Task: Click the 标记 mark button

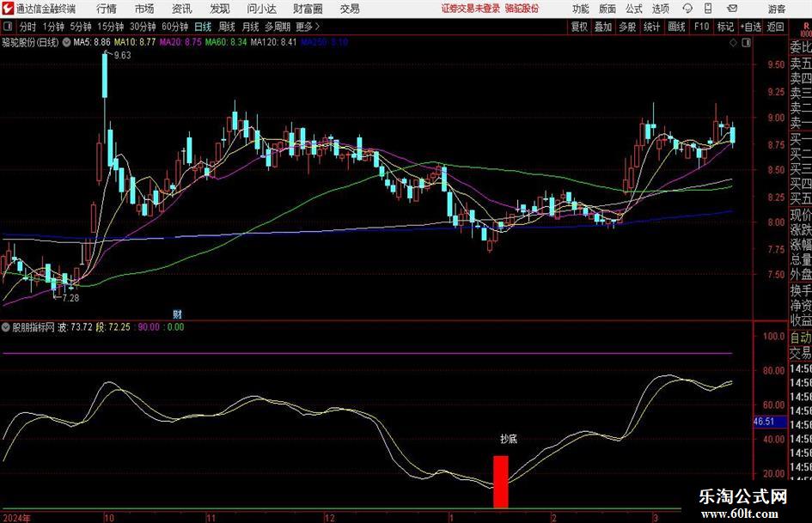Action: [725, 27]
